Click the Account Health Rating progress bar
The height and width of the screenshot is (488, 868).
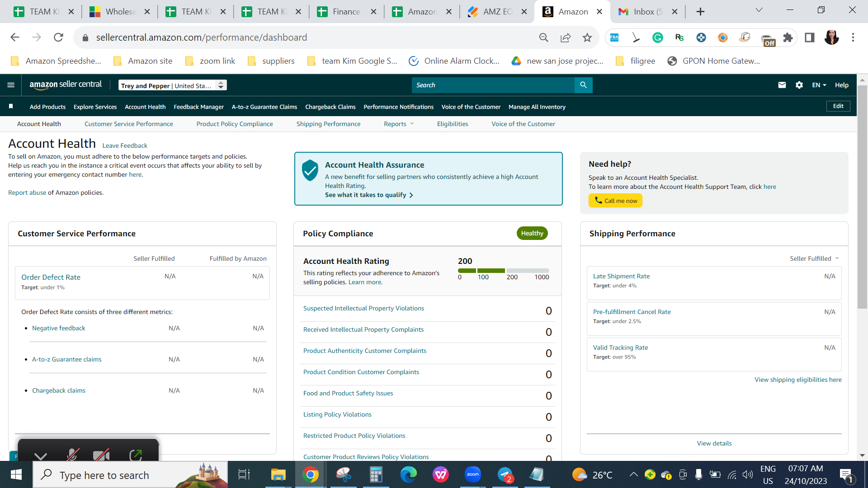504,271
